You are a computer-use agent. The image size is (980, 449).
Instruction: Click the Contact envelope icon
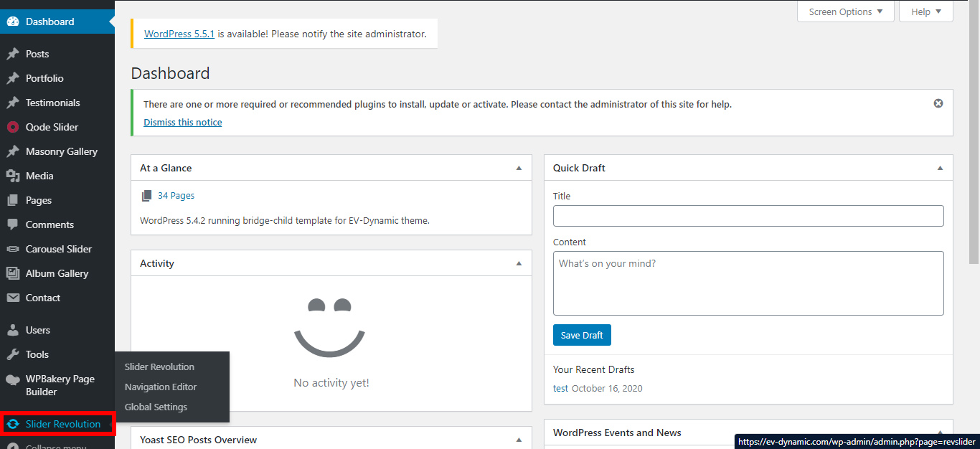(13, 298)
